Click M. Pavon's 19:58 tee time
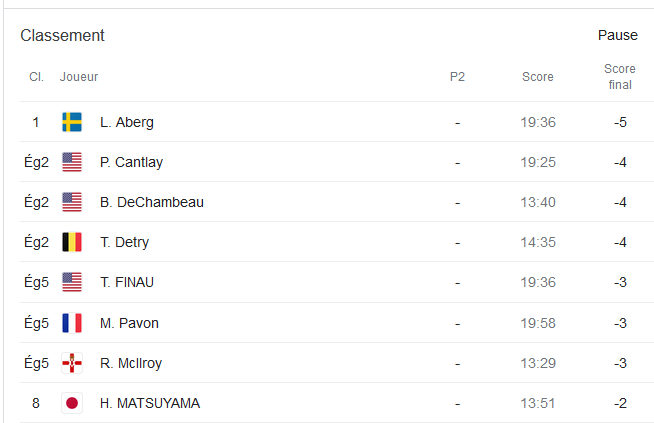Image resolution: width=654 pixels, height=423 pixels. pos(538,323)
